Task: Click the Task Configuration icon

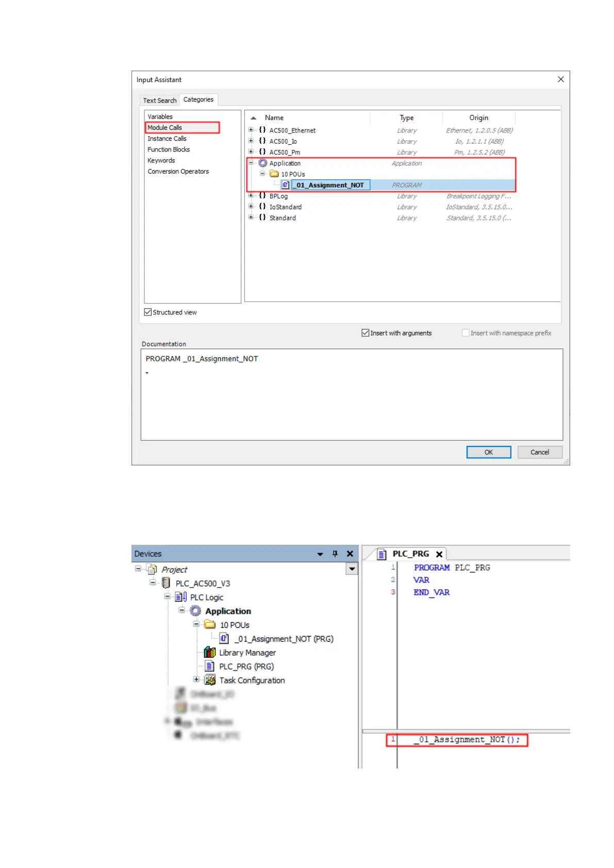Action: pos(210,680)
